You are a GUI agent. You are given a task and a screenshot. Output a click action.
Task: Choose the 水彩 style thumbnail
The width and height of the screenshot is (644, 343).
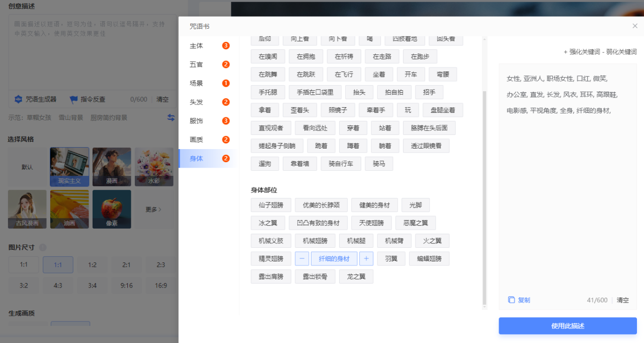[154, 167]
